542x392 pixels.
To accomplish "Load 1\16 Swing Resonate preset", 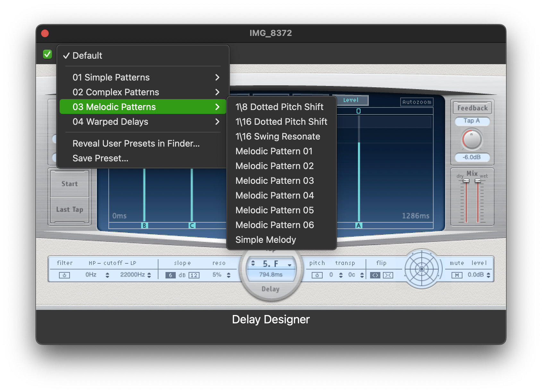I will pos(282,136).
